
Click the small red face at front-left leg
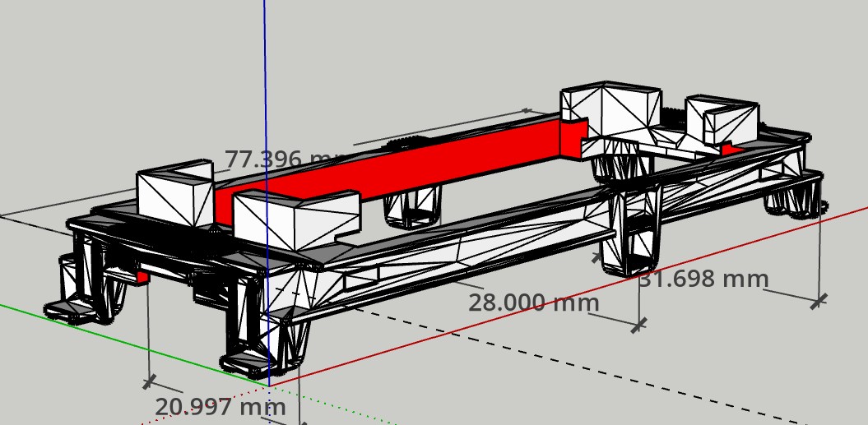point(142,277)
